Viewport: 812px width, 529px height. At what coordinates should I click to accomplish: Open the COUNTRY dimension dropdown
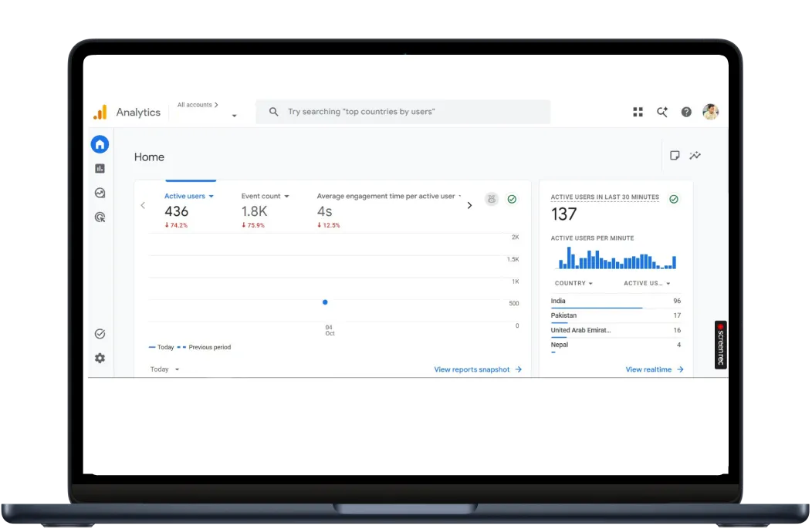pyautogui.click(x=573, y=283)
